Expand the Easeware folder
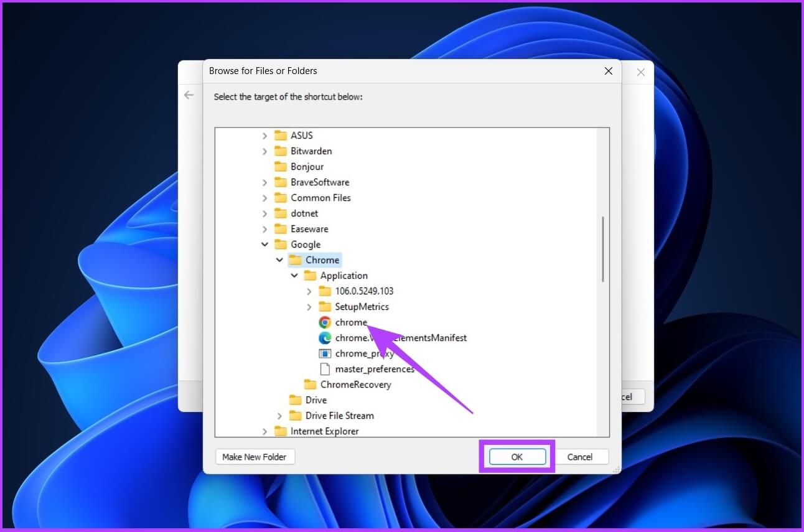This screenshot has width=804, height=532. pos(264,228)
